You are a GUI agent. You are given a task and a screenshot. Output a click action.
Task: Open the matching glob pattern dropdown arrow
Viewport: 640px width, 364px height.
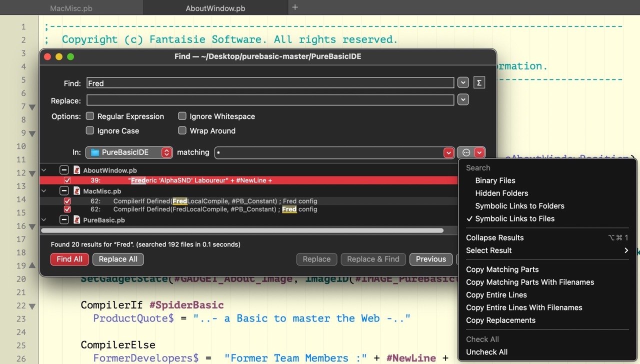[x=448, y=152]
